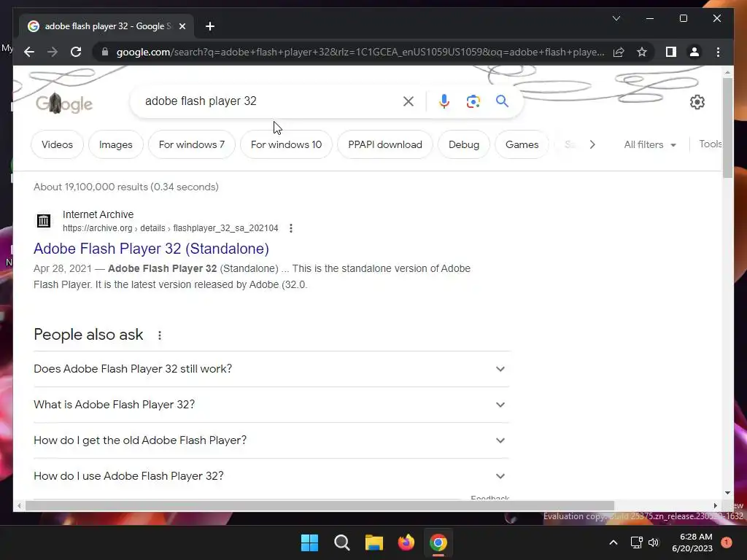
Task: Go back using the browser back arrow
Action: 29,52
